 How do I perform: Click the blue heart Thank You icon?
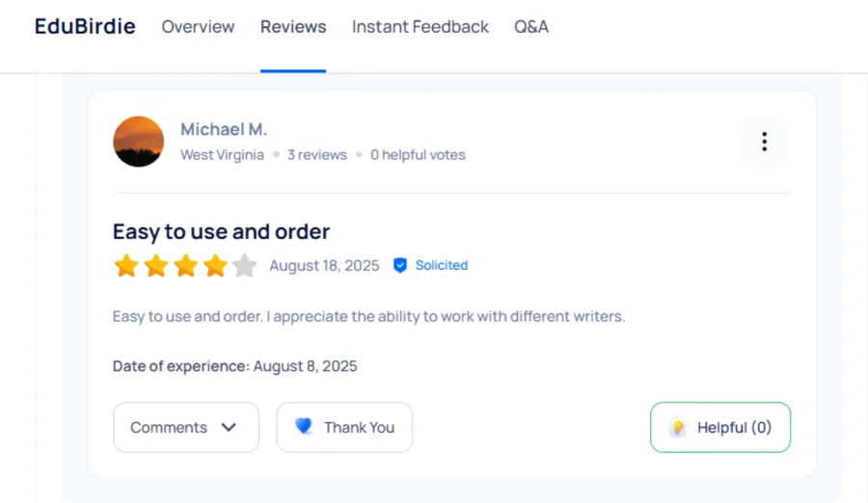(x=304, y=426)
